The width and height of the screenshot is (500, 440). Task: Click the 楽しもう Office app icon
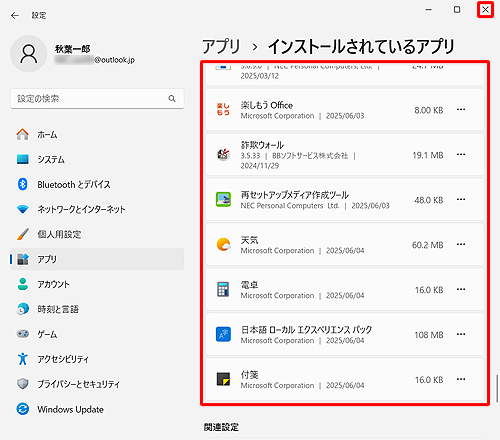[x=223, y=110]
